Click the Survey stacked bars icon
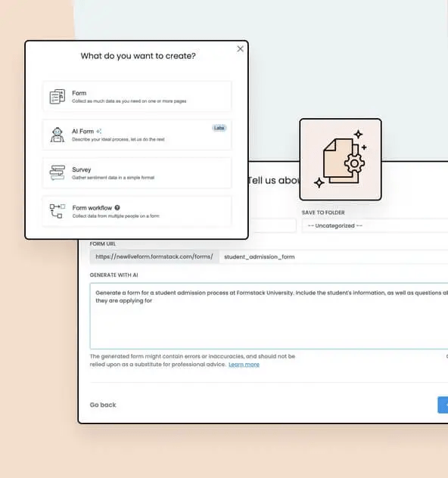Viewport: 448px width, 478px height. click(58, 173)
